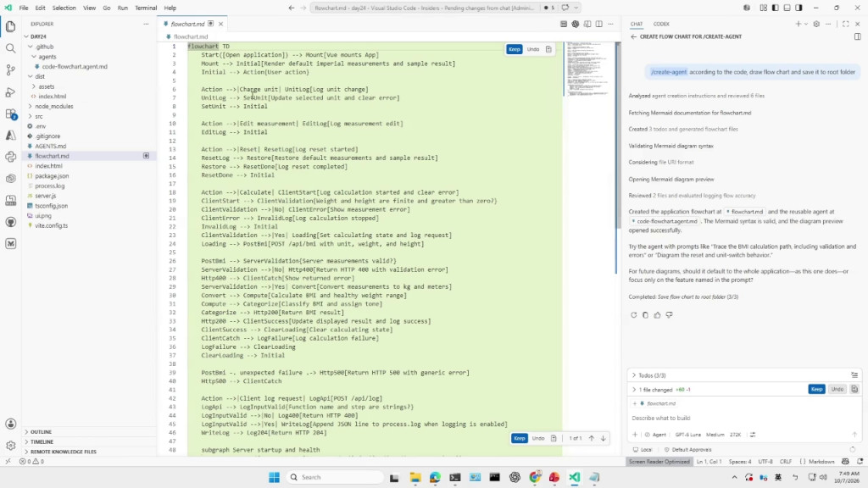Image resolution: width=868 pixels, height=488 pixels.
Task: Open the Manage gear in the activity bar
Action: pyautogui.click(x=10, y=446)
